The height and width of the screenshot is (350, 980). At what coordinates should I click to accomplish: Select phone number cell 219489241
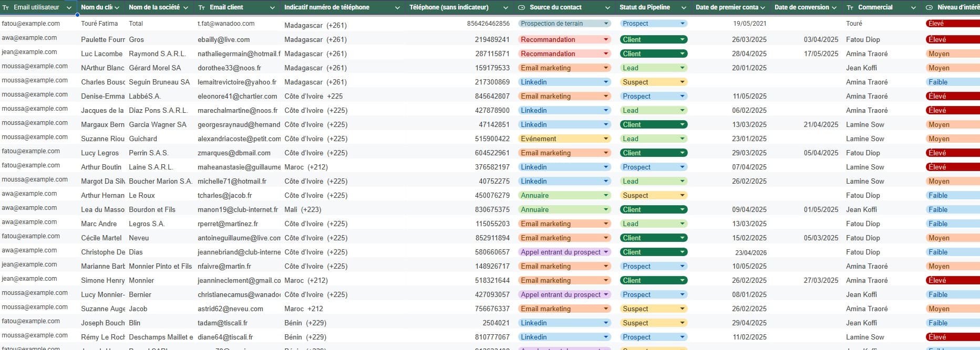(x=492, y=39)
